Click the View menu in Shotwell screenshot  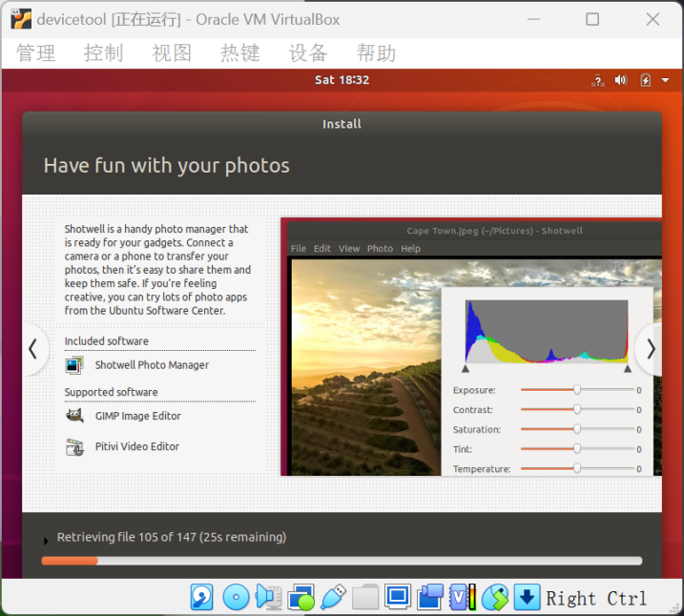pos(349,249)
